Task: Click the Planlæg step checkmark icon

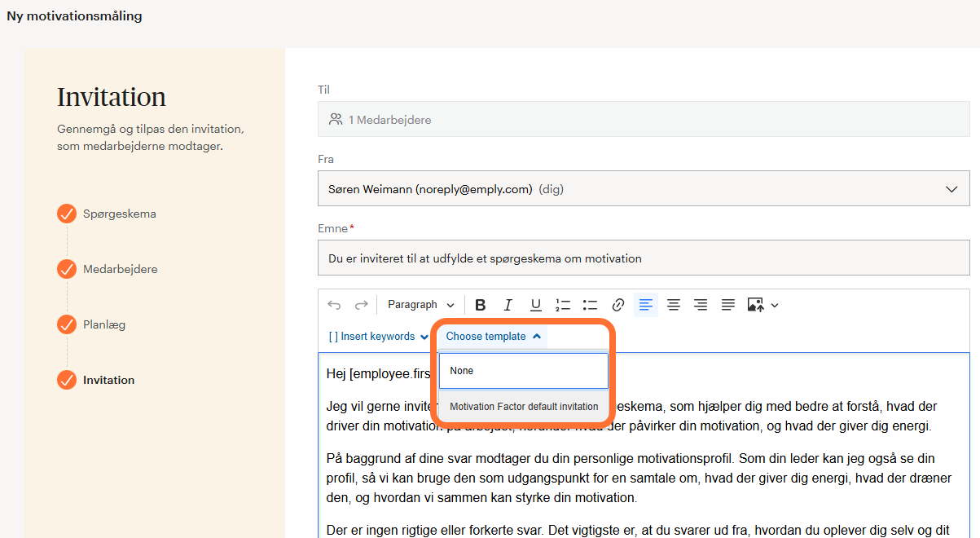Action: (x=67, y=324)
